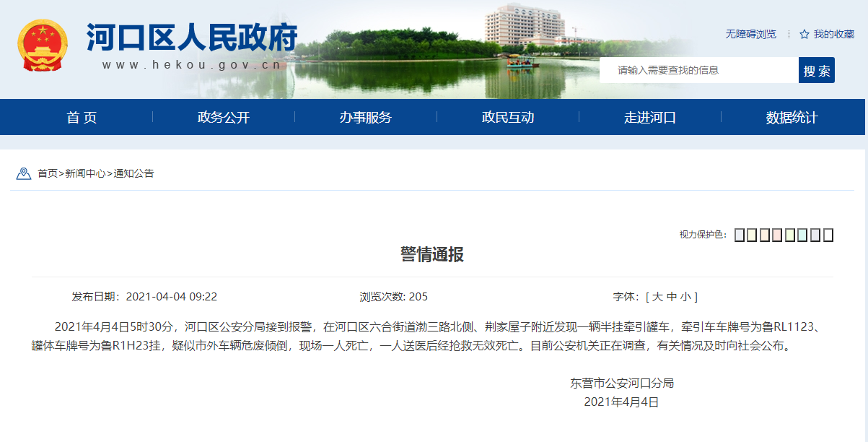Go to the 办事服务 section
This screenshot has height=442, width=868.
(366, 118)
